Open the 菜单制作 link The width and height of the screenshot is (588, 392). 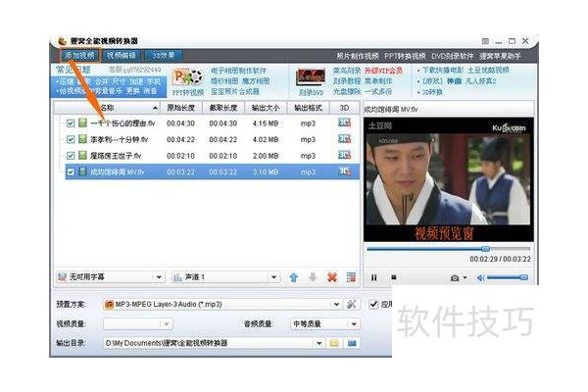[378, 81]
